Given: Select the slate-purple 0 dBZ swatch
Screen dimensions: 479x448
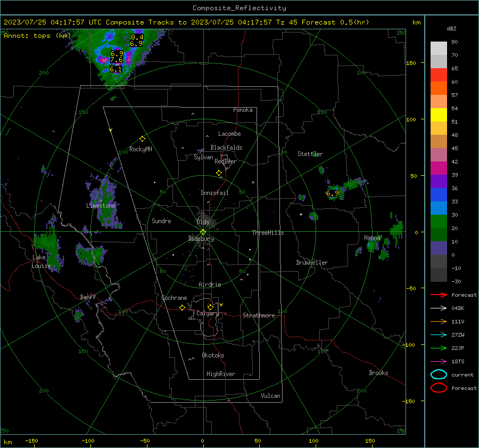Looking at the screenshot, I should 439,248.
